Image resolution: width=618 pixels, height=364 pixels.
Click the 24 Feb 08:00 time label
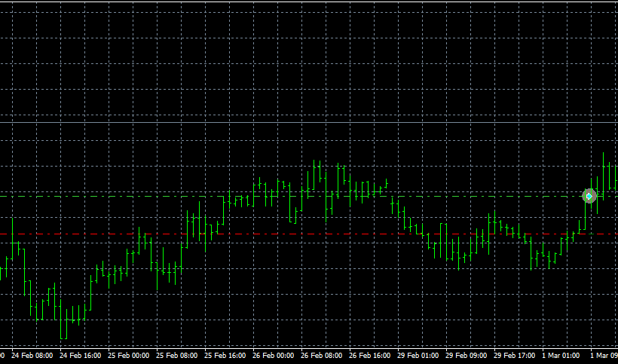pos(32,355)
